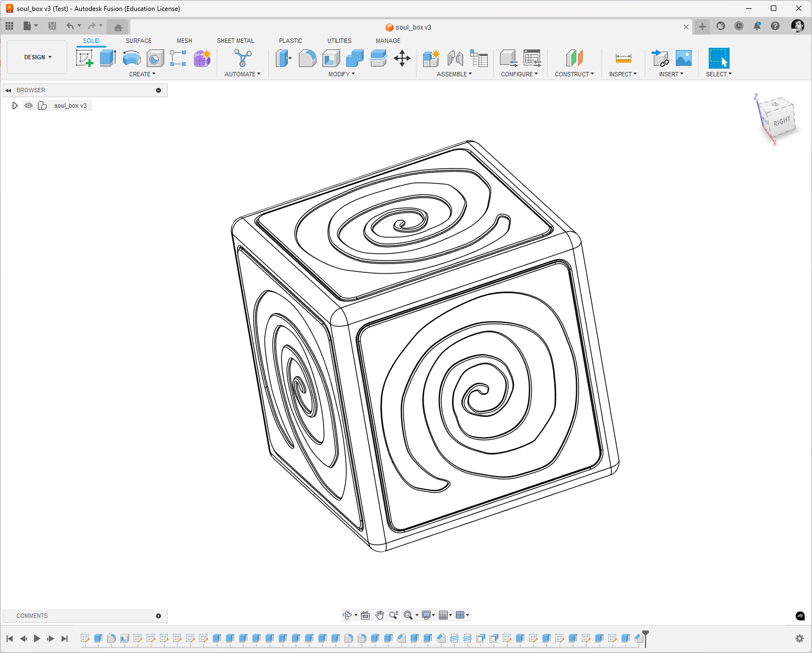Viewport: 812px width, 653px height.
Task: Open the Create dropdown menu
Action: point(142,74)
